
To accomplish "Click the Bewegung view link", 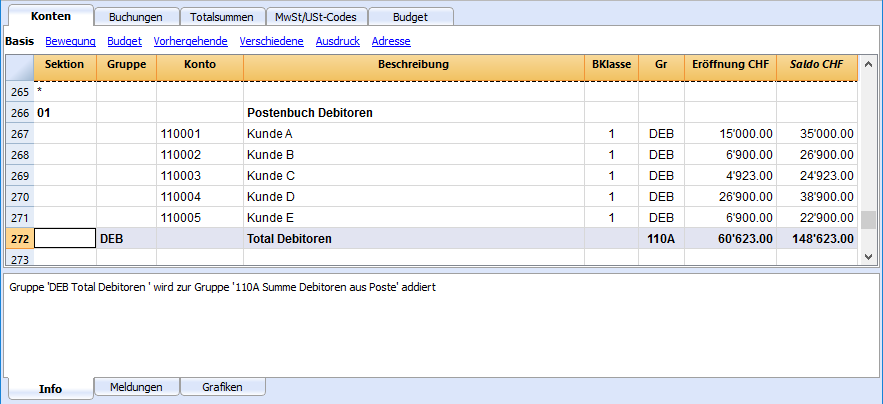I will point(70,41).
